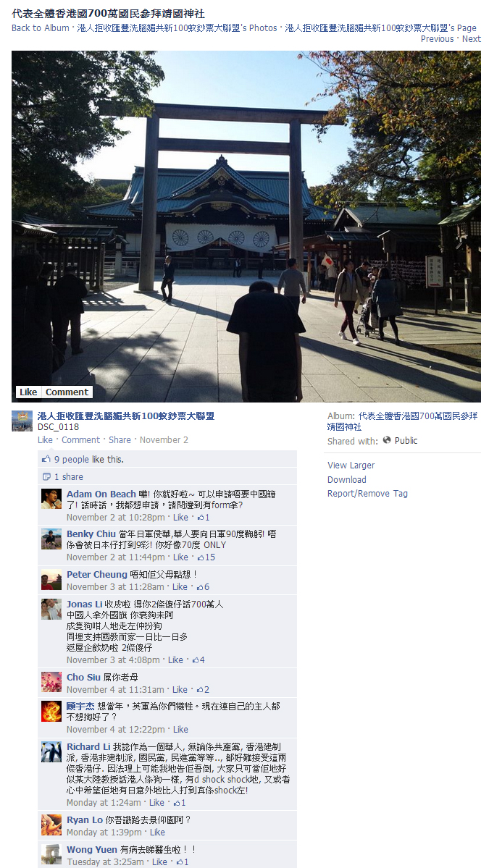Click the globe Public privacy icon
The image size is (489, 868).
(x=387, y=440)
